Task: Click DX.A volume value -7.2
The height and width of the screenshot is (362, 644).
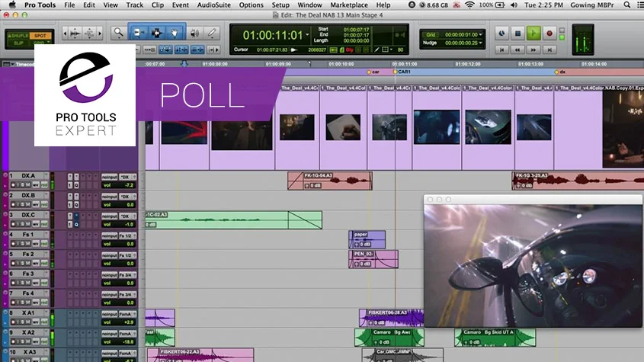Action: (x=129, y=185)
